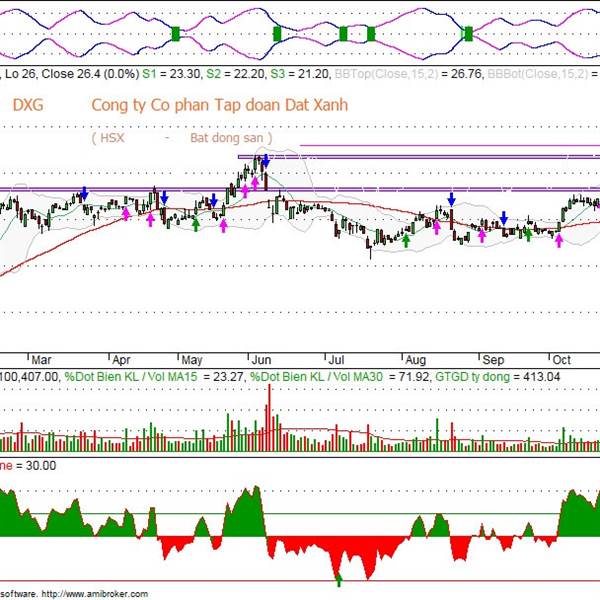The image size is (600, 600).
Task: Click the 'Bat dong san' sector label
Action: (x=227, y=138)
